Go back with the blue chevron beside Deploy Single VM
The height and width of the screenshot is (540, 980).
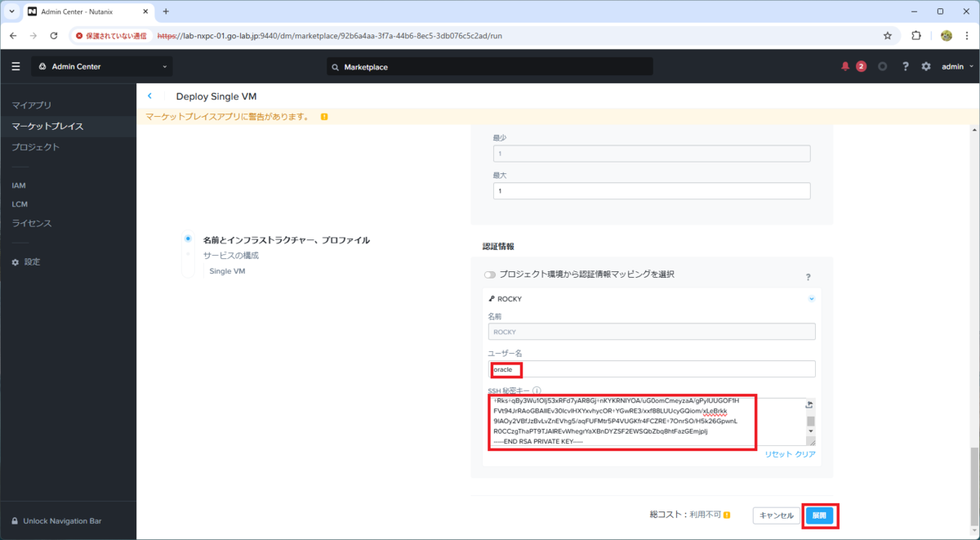149,96
